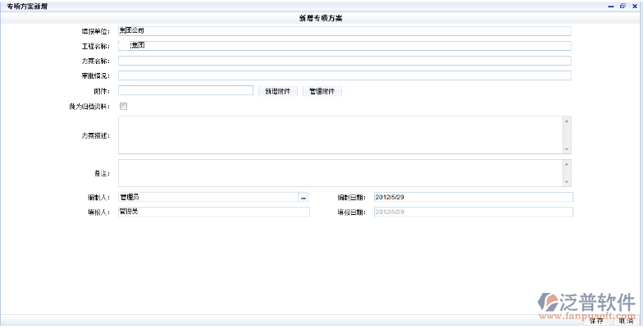Restore the 专项方案新增 window size

[x=623, y=6]
